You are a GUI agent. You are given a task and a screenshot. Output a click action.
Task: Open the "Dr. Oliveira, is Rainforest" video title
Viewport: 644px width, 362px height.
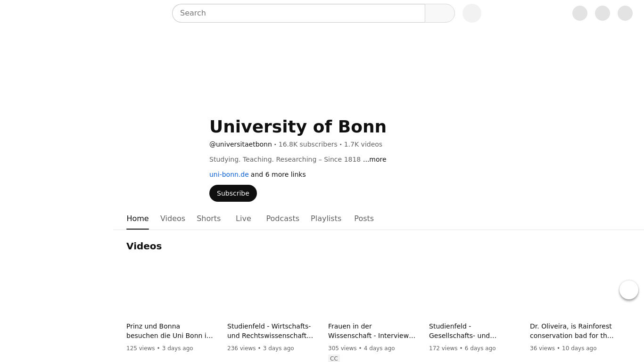point(571,331)
